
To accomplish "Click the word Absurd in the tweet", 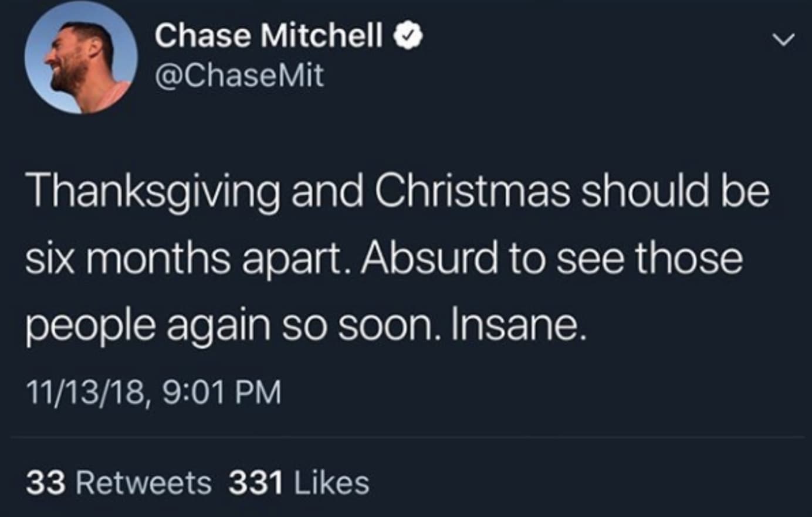I will point(429,258).
